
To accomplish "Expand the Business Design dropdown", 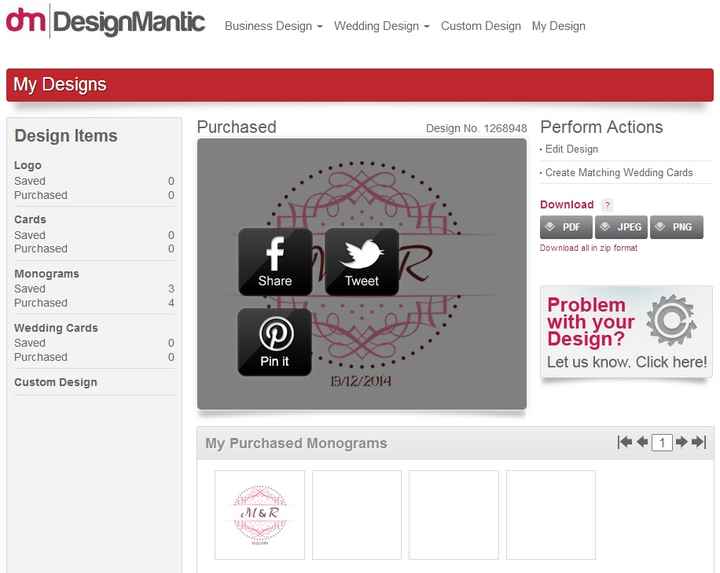I will click(x=274, y=26).
